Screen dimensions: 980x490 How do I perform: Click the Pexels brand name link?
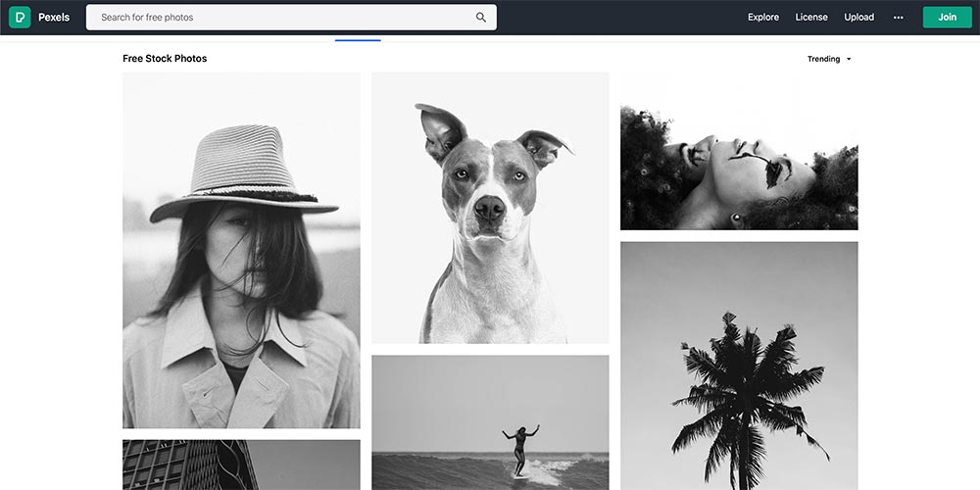tap(54, 18)
